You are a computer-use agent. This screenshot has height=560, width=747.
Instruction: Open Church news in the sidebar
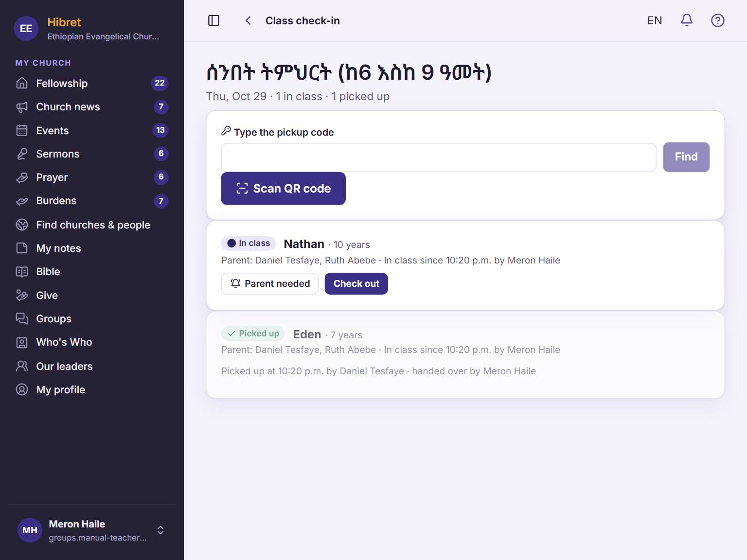pos(92,107)
